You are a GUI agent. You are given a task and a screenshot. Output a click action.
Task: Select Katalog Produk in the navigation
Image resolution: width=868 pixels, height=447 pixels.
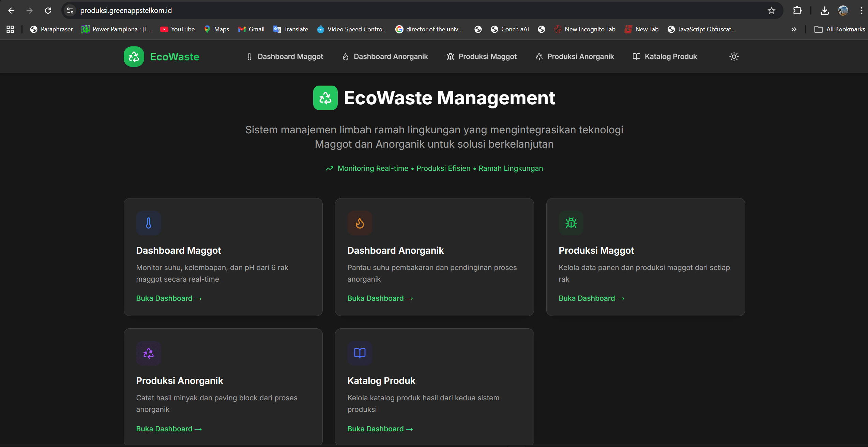[x=665, y=57]
